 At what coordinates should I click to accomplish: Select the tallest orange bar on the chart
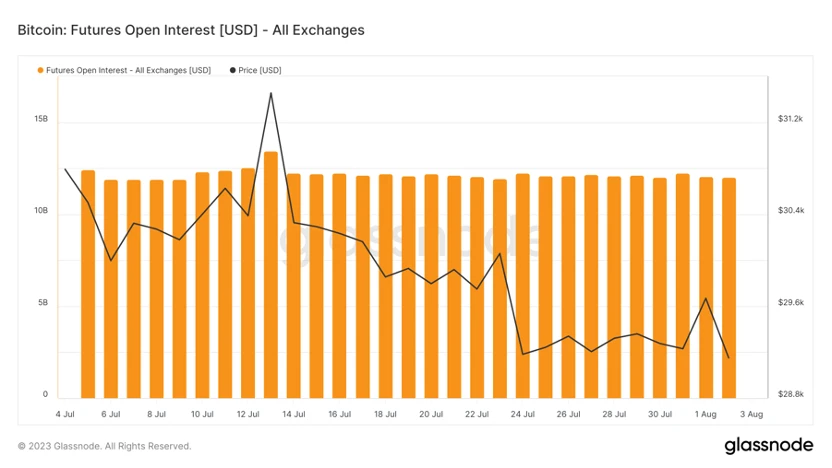[271, 270]
